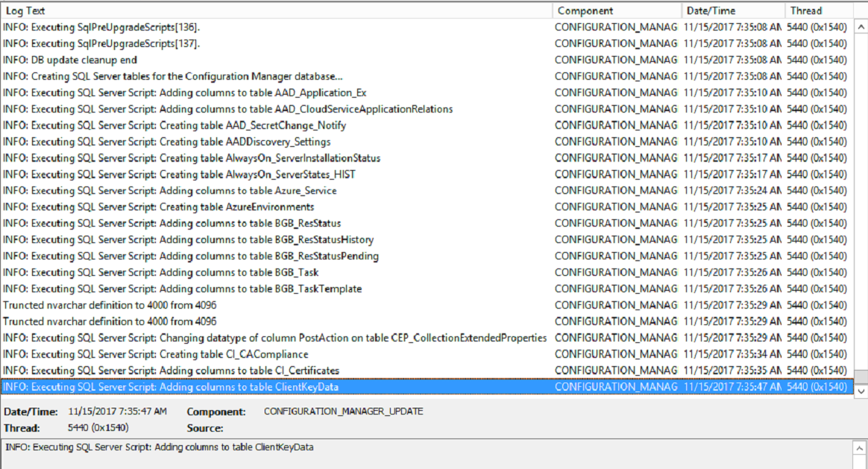
Task: Select the AADDiscovery_Settings log row
Action: (427, 141)
